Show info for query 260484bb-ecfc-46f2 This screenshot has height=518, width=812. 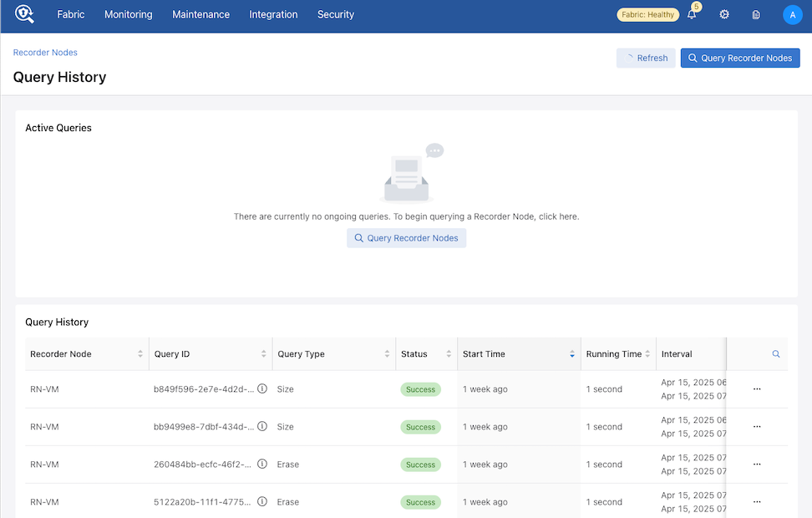tap(262, 465)
